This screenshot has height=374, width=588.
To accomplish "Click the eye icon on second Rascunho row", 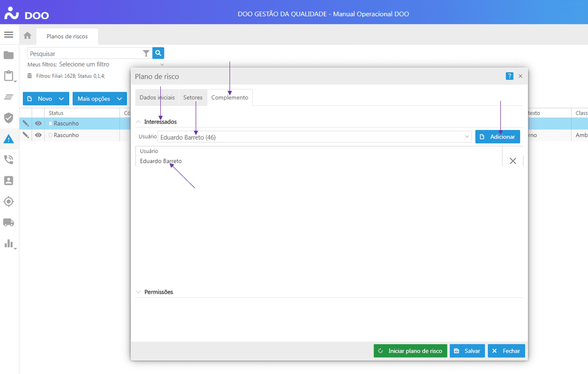I will pos(38,135).
